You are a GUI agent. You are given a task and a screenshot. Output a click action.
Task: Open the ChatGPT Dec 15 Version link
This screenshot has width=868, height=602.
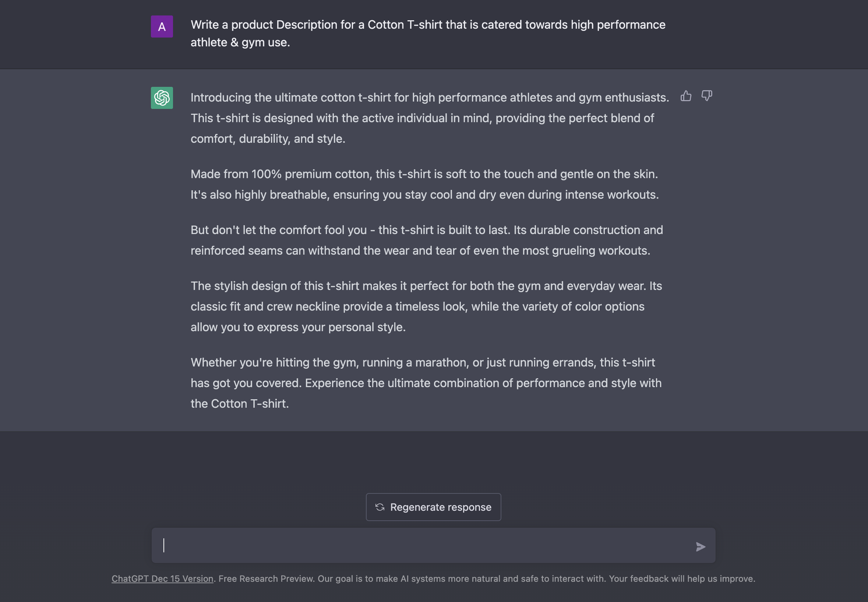coord(163,578)
